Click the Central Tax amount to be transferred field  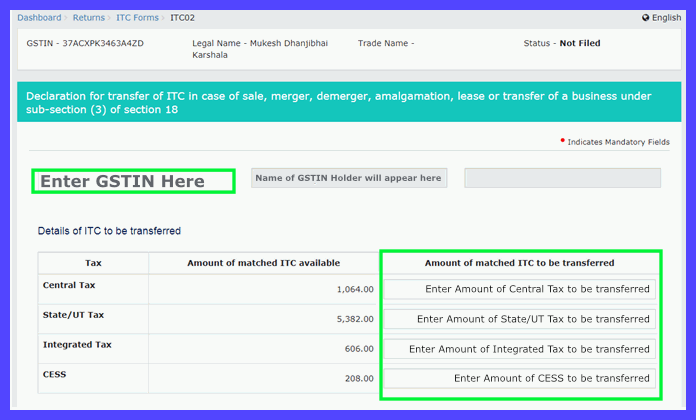(x=520, y=290)
